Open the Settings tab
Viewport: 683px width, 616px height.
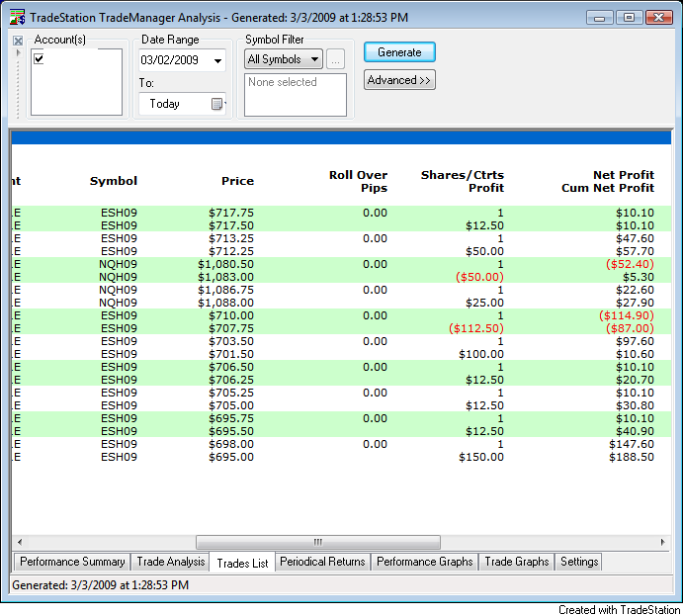[x=579, y=562]
